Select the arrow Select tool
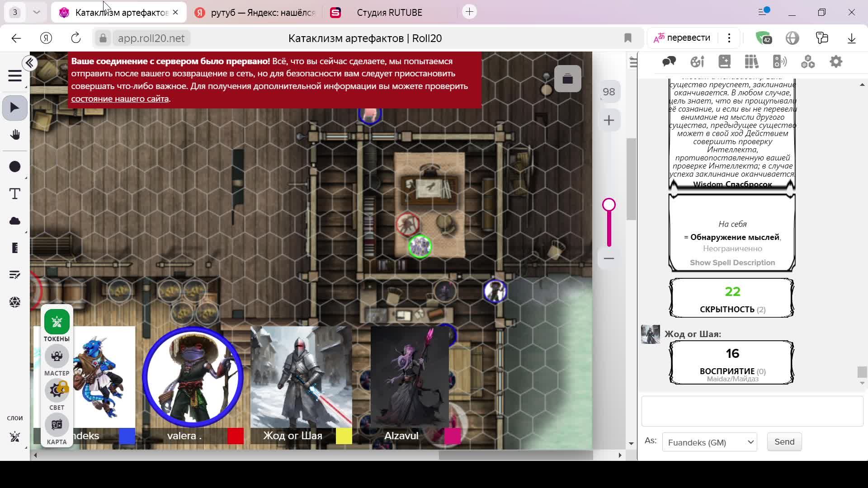 (x=15, y=108)
